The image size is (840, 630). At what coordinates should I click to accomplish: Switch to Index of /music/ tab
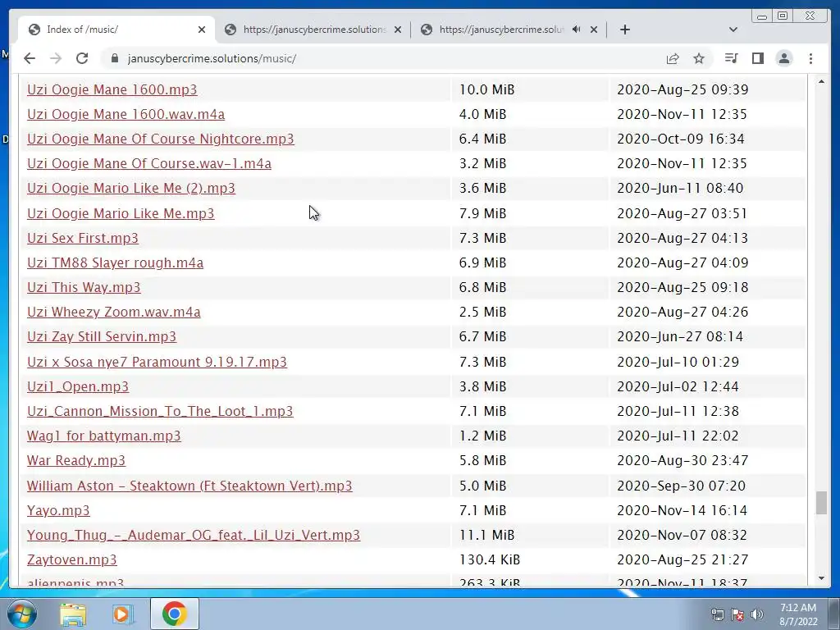pos(116,30)
